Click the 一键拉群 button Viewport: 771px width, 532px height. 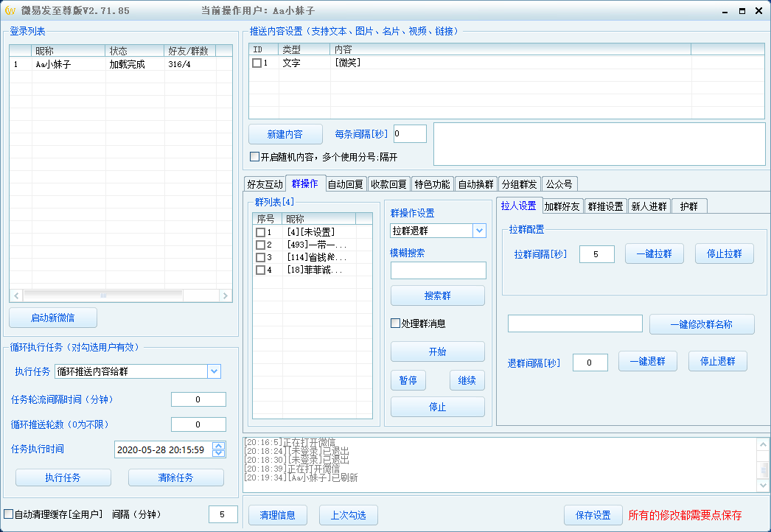pos(655,254)
